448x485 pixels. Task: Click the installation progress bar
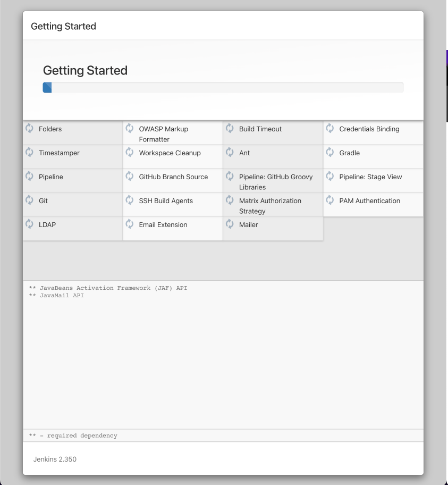coord(223,88)
